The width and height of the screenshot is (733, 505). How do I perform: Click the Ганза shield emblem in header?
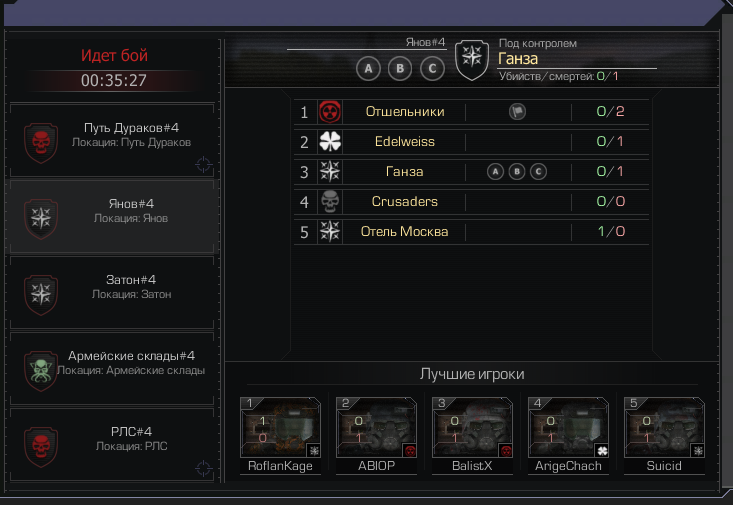tap(472, 59)
